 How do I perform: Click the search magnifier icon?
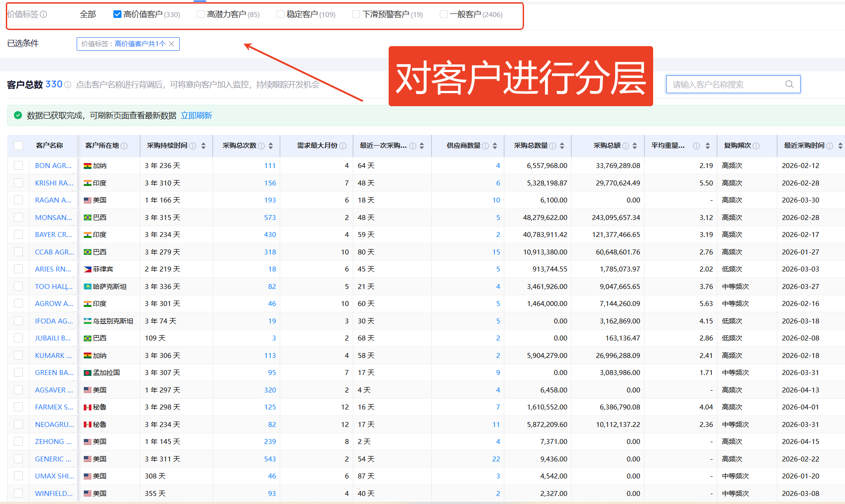[x=789, y=84]
